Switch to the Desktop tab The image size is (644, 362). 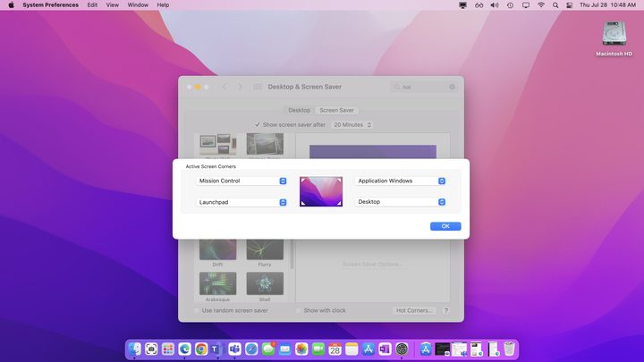click(299, 111)
